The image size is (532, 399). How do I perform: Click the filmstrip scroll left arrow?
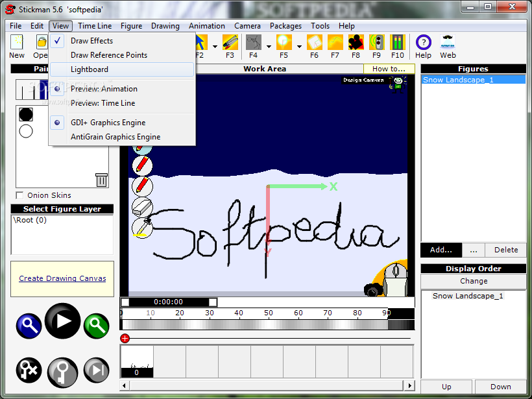click(124, 385)
